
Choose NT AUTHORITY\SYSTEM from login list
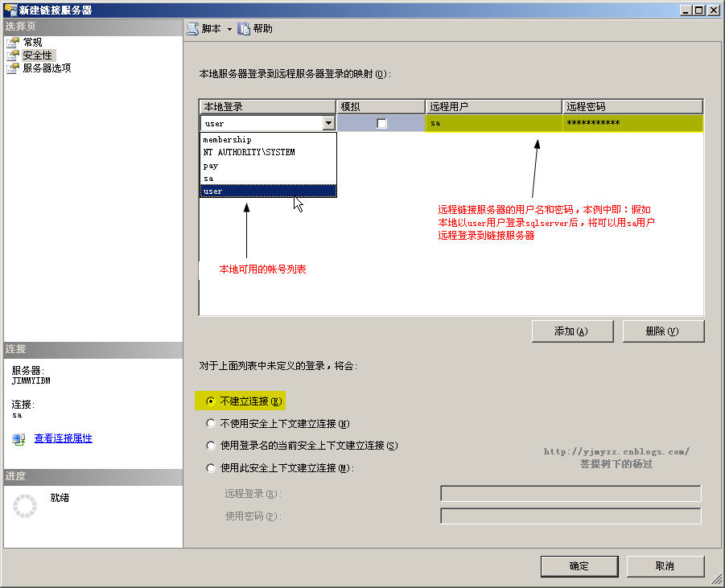point(268,152)
